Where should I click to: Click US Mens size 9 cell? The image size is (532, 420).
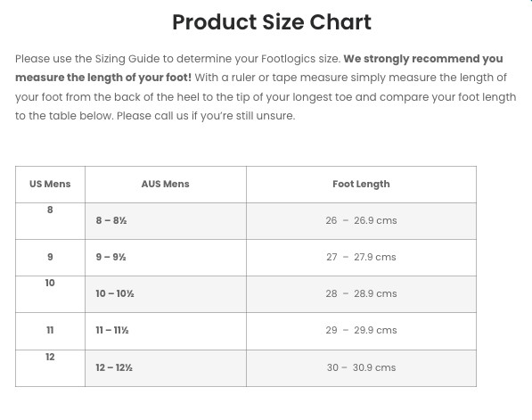(x=50, y=258)
